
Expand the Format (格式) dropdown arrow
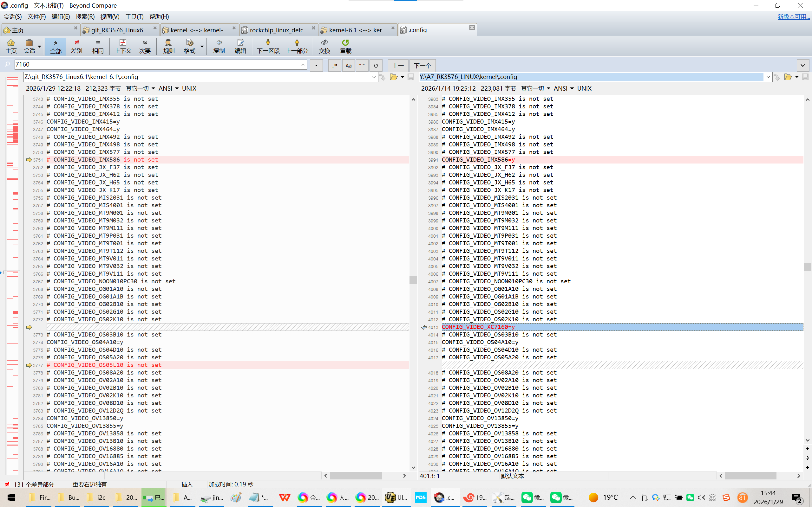(202, 46)
